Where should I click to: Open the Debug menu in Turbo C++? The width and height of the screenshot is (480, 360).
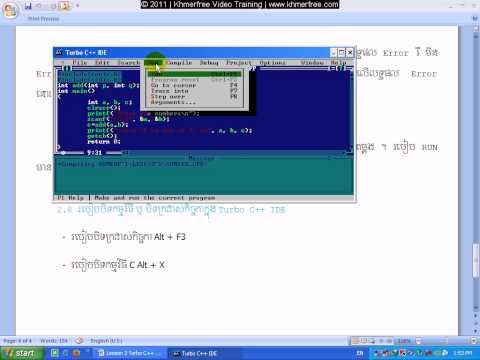coord(209,63)
